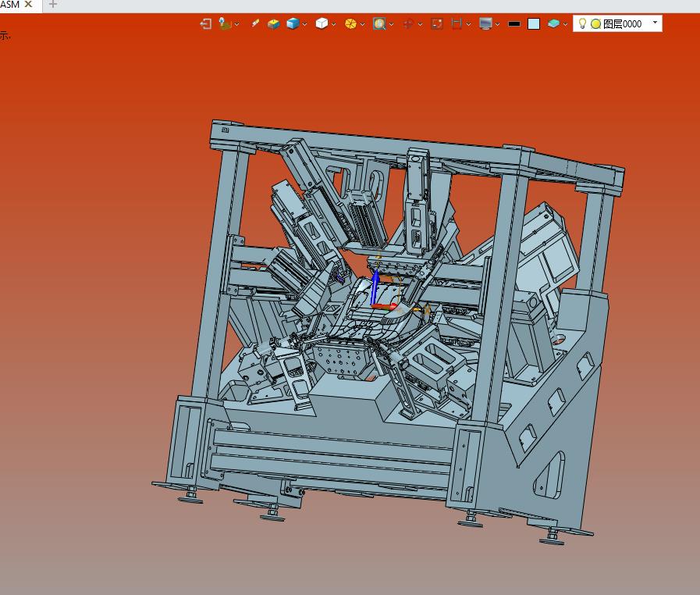Click the light blue face color swatch

point(534,23)
